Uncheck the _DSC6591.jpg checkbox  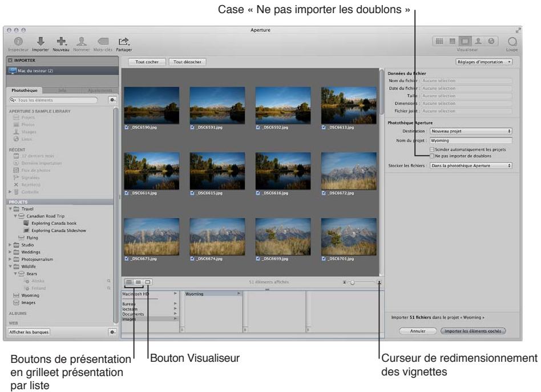tap(192, 127)
